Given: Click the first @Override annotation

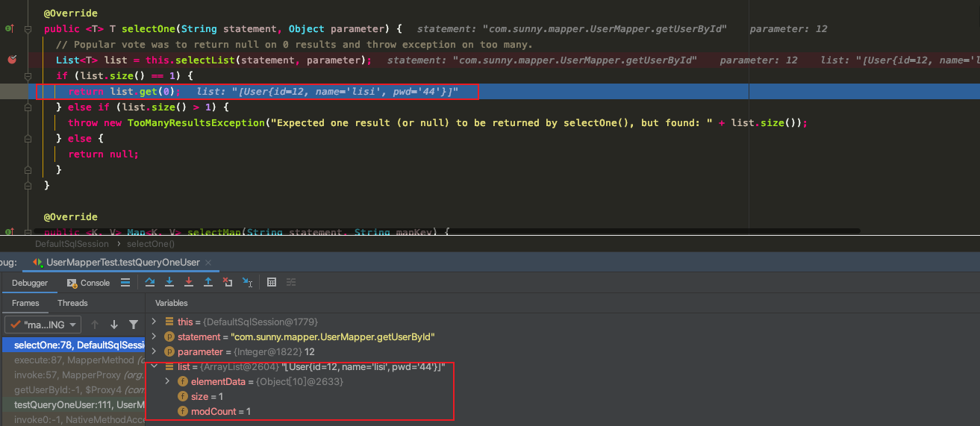Looking at the screenshot, I should click(x=70, y=13).
